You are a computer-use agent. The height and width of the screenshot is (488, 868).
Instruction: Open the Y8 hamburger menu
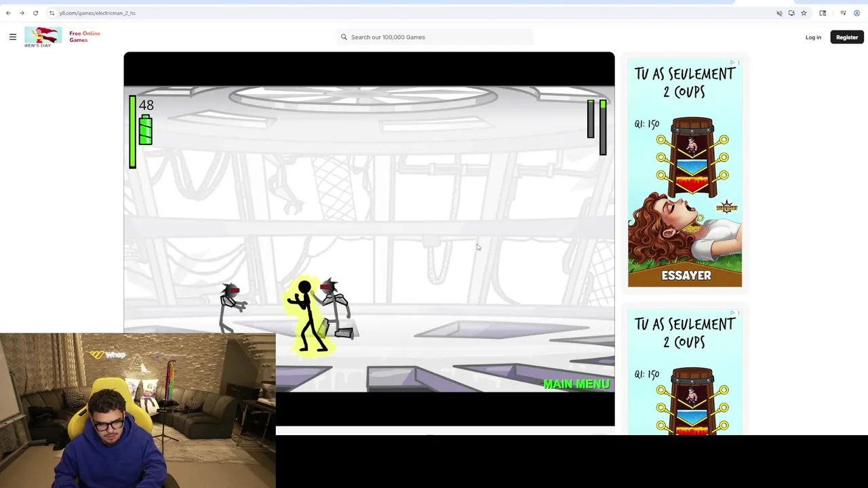12,37
